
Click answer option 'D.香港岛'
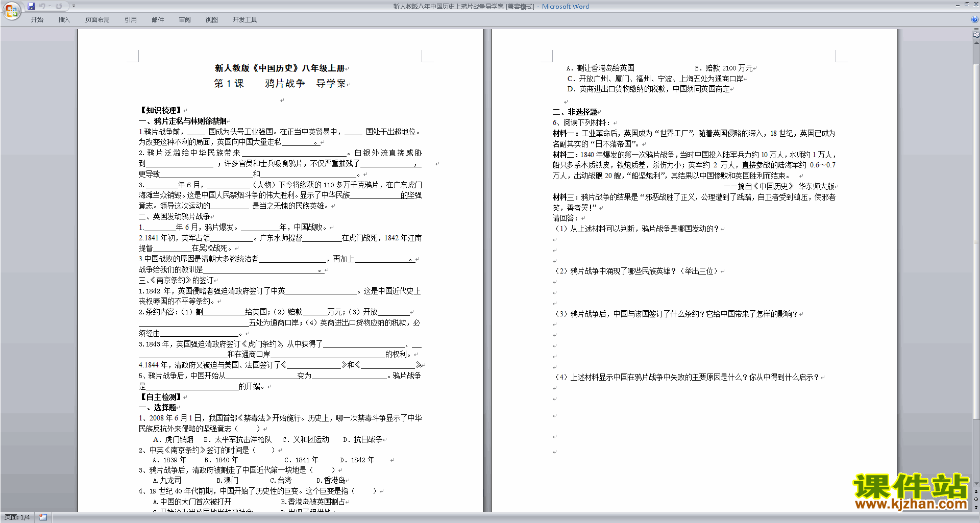click(331, 480)
